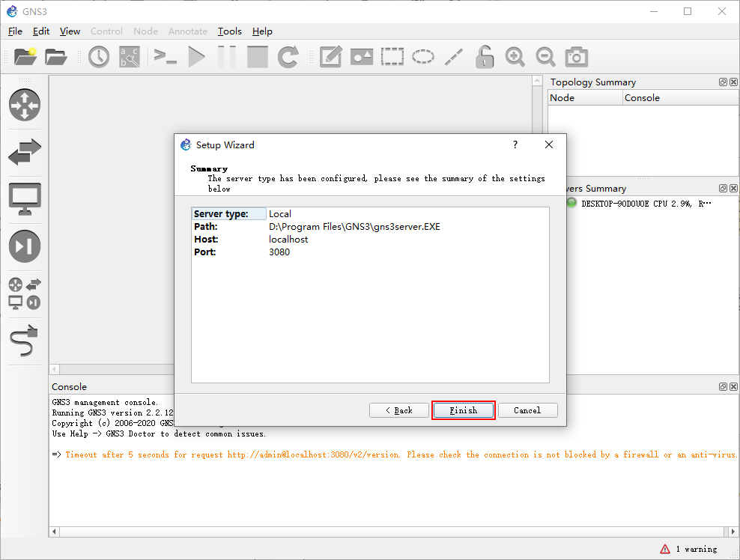Click the Zoom in magnifier icon

coord(515,57)
